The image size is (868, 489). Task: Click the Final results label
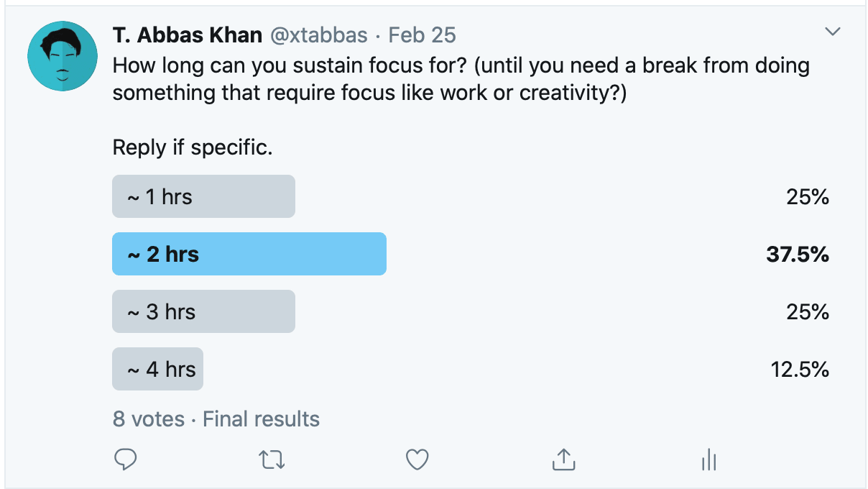[262, 419]
